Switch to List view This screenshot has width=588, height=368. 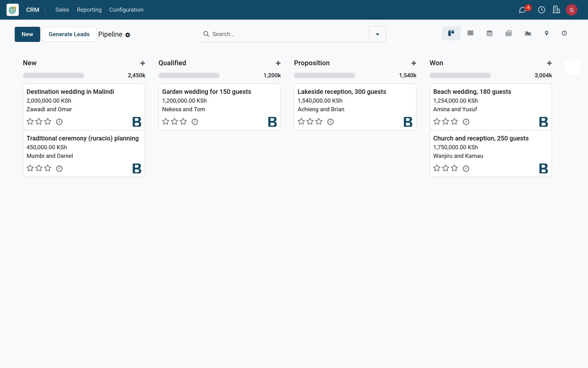click(x=470, y=33)
